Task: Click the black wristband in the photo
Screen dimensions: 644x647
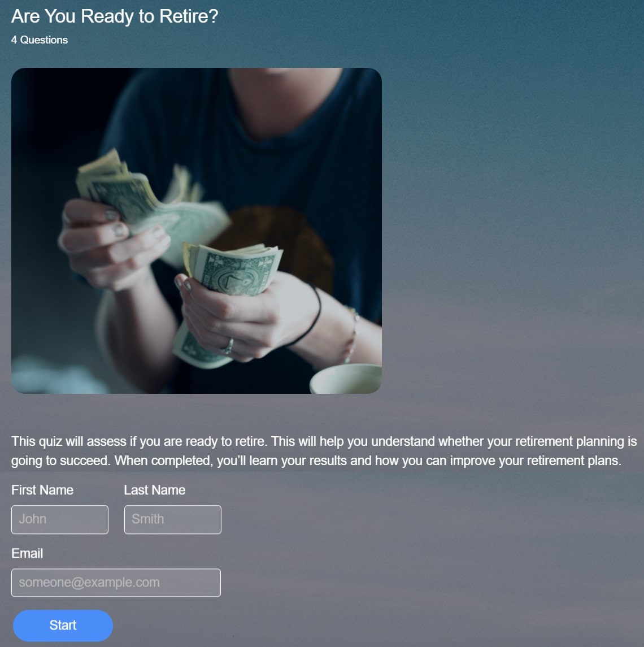Action: [307, 318]
